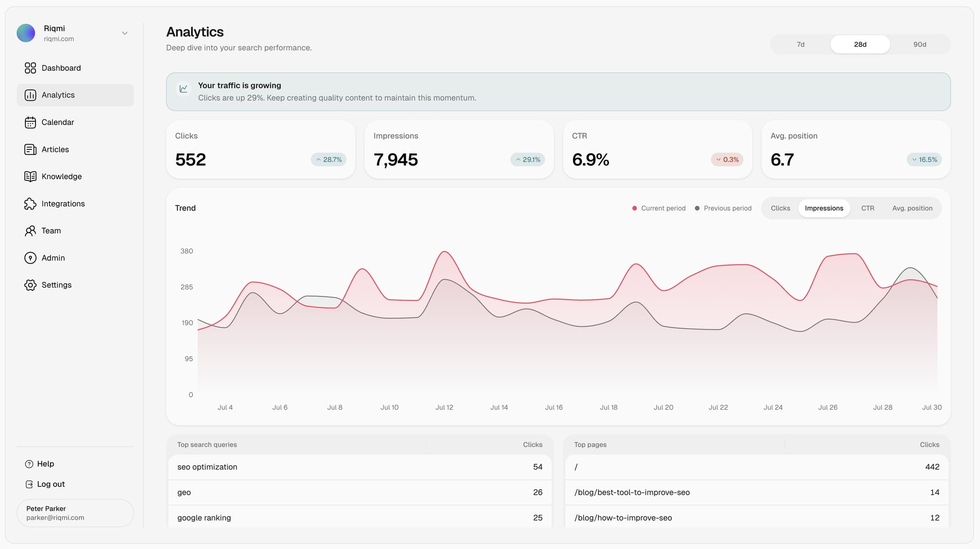Show Avg. position in the Trend chart
Screen dimensions: 980x549
tap(912, 208)
